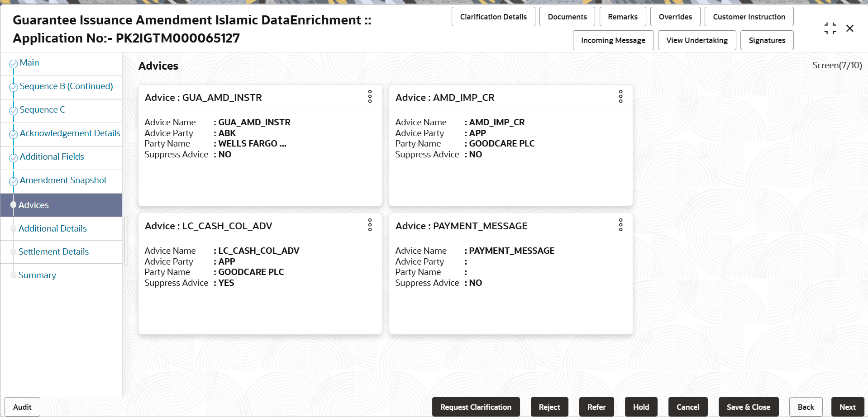Open Settlement Details section
Viewport: 868px width, 417px height.
point(53,252)
